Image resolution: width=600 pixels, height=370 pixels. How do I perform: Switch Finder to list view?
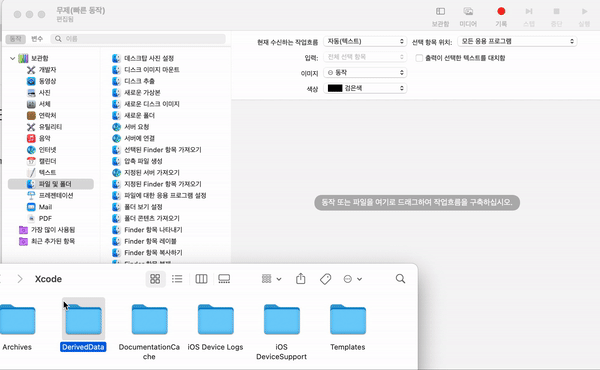(x=177, y=279)
